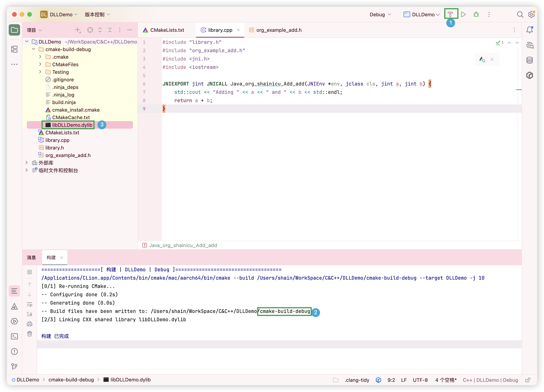
Task: Toggle the Messages build tool window icon
Action: click(x=14, y=291)
